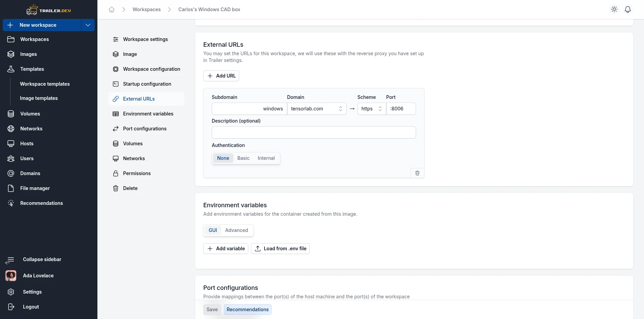This screenshot has height=319, width=644.
Task: Open the Image section in workspace menu
Action: pos(146,54)
